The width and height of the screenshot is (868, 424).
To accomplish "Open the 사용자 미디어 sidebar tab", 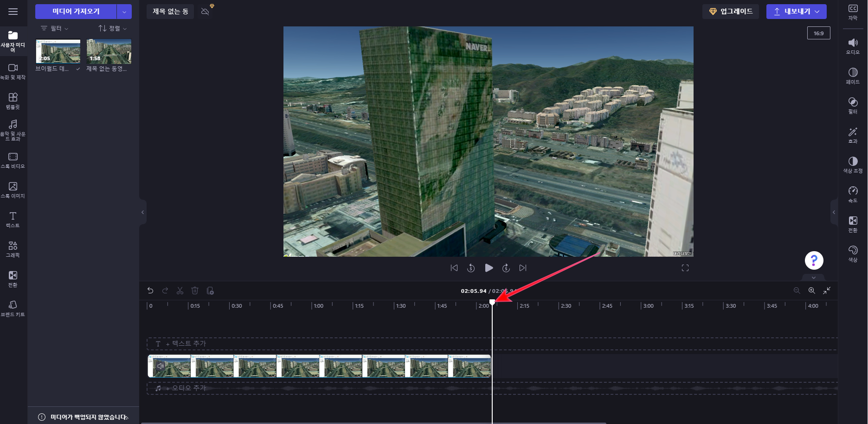I will pos(13,41).
